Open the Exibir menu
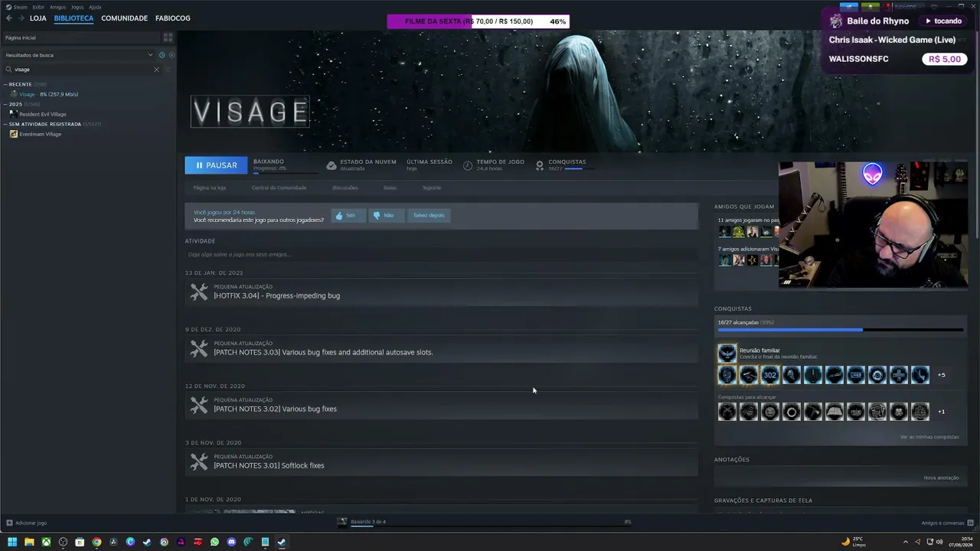The width and height of the screenshot is (980, 551). coord(38,7)
